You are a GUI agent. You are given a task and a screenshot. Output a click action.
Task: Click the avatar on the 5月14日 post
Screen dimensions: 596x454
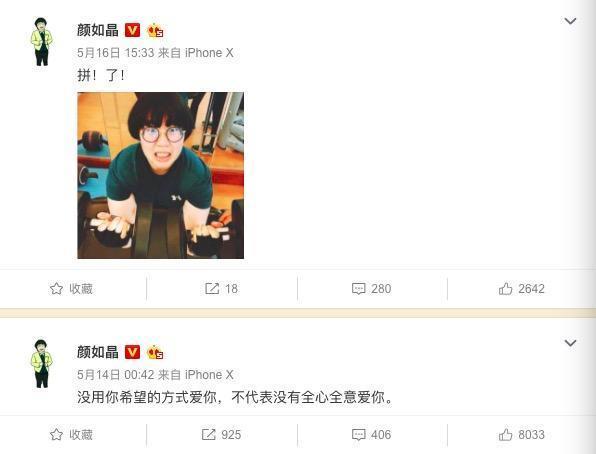[x=41, y=364]
